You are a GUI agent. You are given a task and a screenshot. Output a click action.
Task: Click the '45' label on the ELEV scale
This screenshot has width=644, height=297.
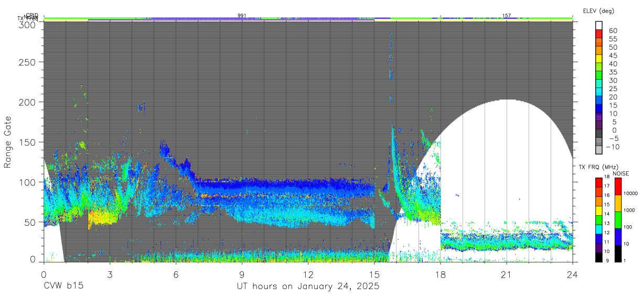[x=613, y=56]
